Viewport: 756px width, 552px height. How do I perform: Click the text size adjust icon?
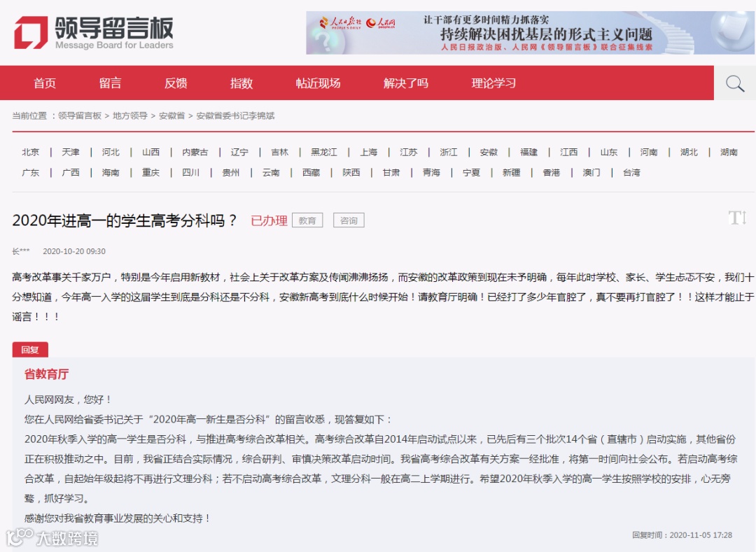tap(737, 218)
